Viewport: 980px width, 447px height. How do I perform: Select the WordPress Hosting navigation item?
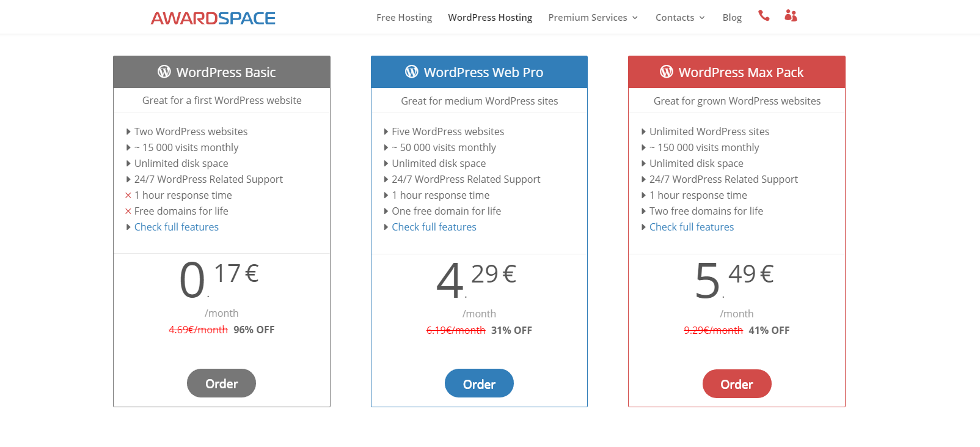coord(490,17)
